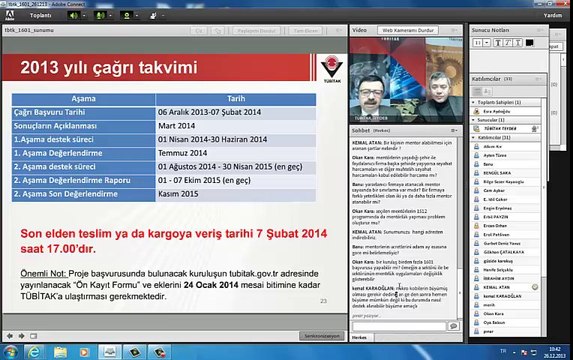Click status icon beside KEMAL ATAN
This screenshot has width=573, height=360.
point(535,287)
